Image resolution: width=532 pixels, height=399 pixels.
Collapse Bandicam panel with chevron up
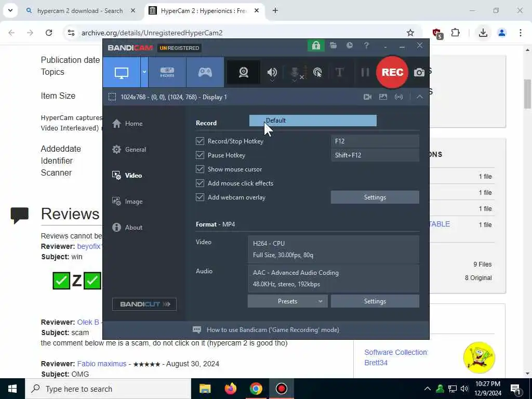click(x=420, y=97)
